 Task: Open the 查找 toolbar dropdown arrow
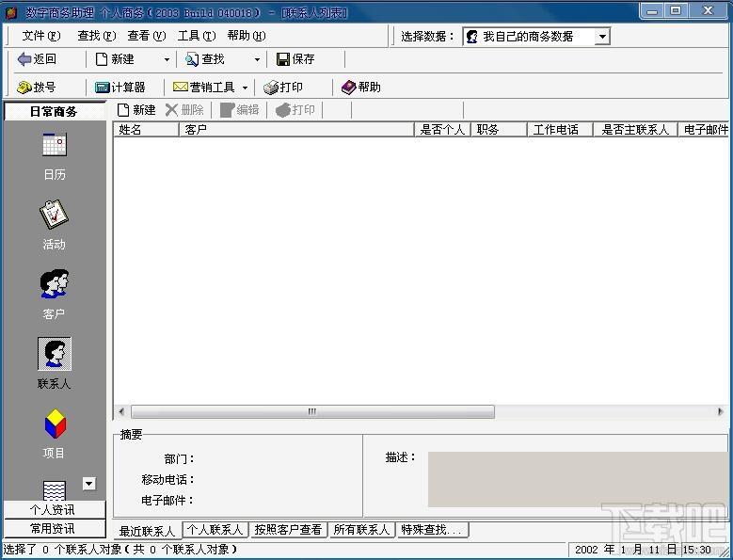[257, 59]
